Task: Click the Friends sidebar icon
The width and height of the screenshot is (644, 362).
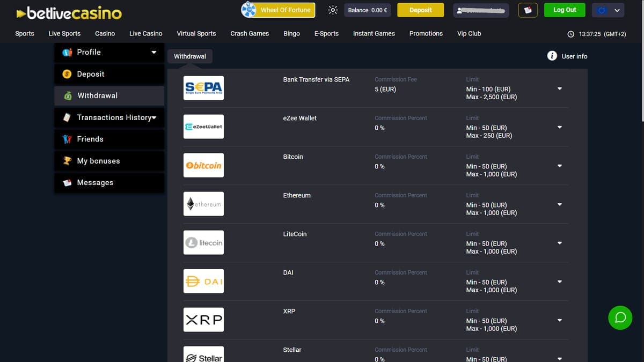Action: tap(67, 139)
